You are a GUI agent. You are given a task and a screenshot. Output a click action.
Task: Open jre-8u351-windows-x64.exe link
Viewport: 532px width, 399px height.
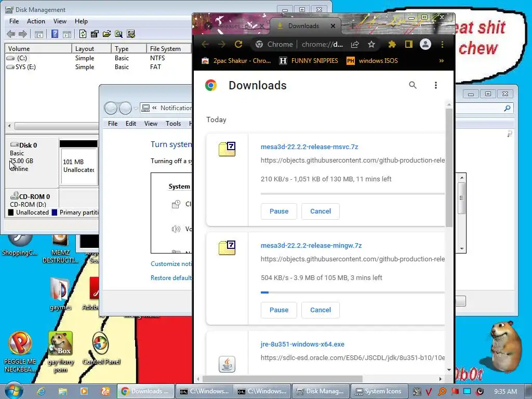point(302,344)
